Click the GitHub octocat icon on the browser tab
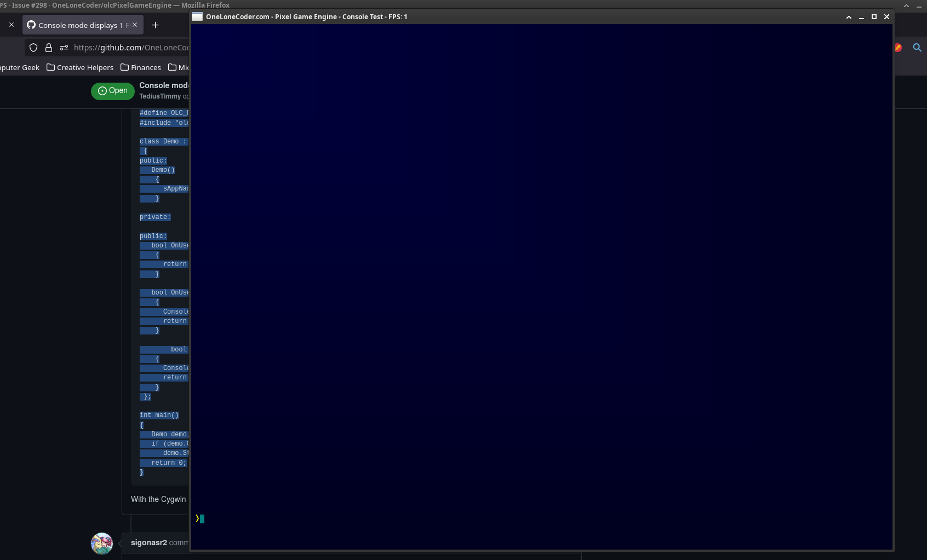The height and width of the screenshot is (560, 927). (31, 25)
